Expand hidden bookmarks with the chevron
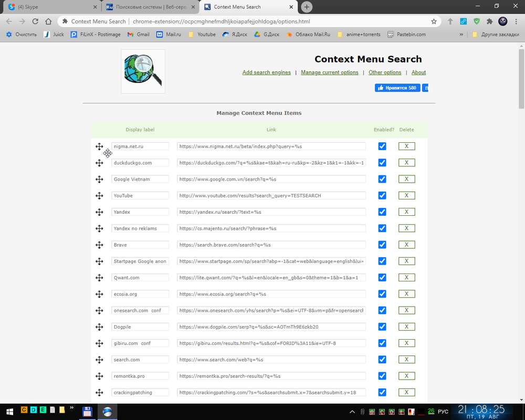 [461, 35]
